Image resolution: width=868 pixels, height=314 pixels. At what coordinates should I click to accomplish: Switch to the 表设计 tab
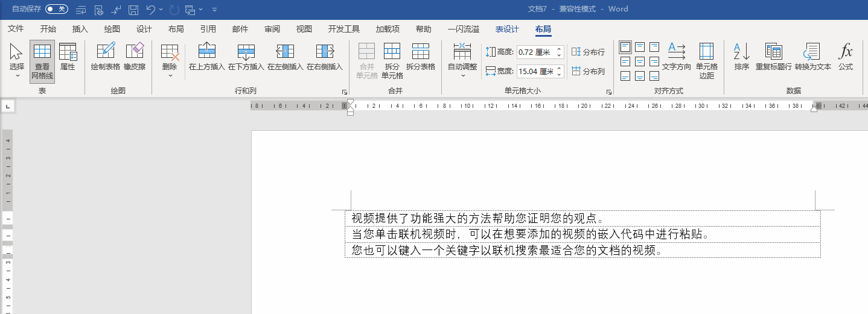(507, 29)
